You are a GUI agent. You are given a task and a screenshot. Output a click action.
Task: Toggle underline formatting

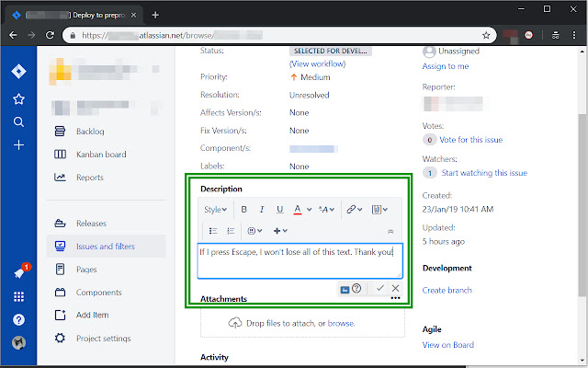tap(279, 210)
